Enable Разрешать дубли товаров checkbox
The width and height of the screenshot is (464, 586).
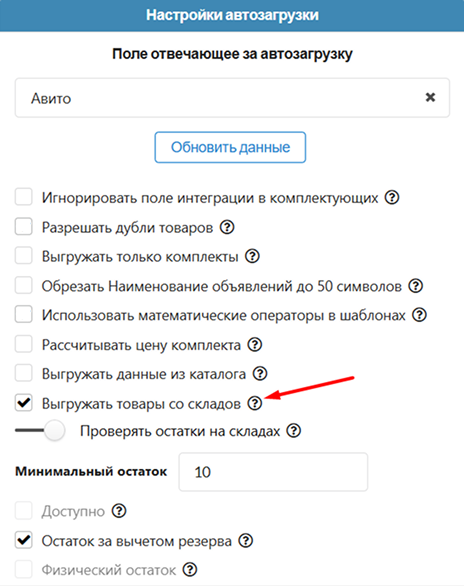(24, 227)
